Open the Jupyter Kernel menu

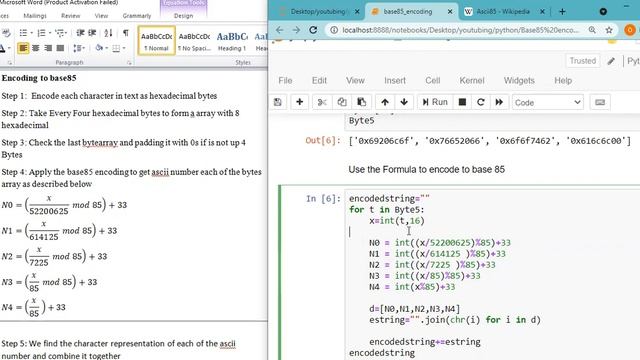point(472,80)
